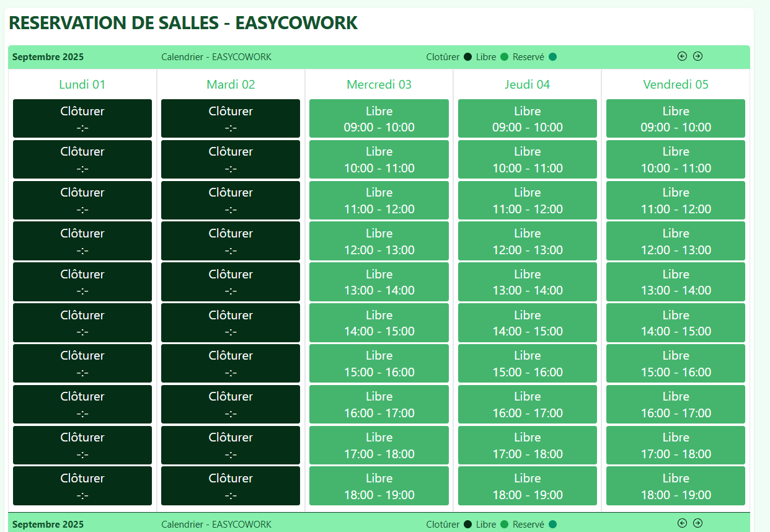Click Calendrier - EASYCOWORK in the lower header bar
The height and width of the screenshot is (532, 770).
click(216, 525)
